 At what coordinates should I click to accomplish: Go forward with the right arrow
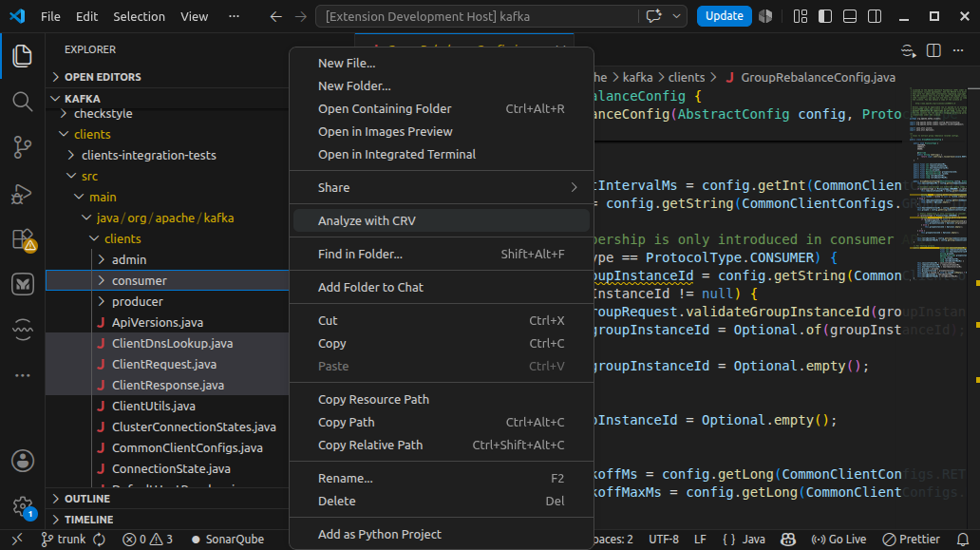tap(301, 16)
